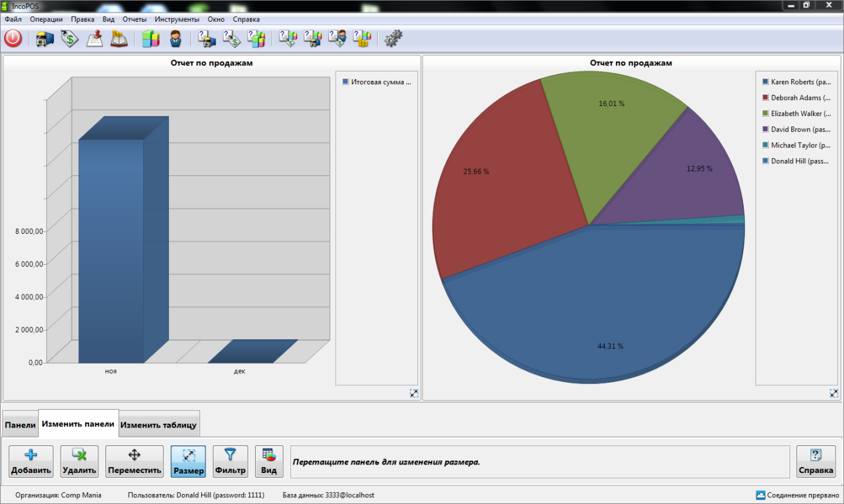
Task: Open the Отчеты menu
Action: 135,19
